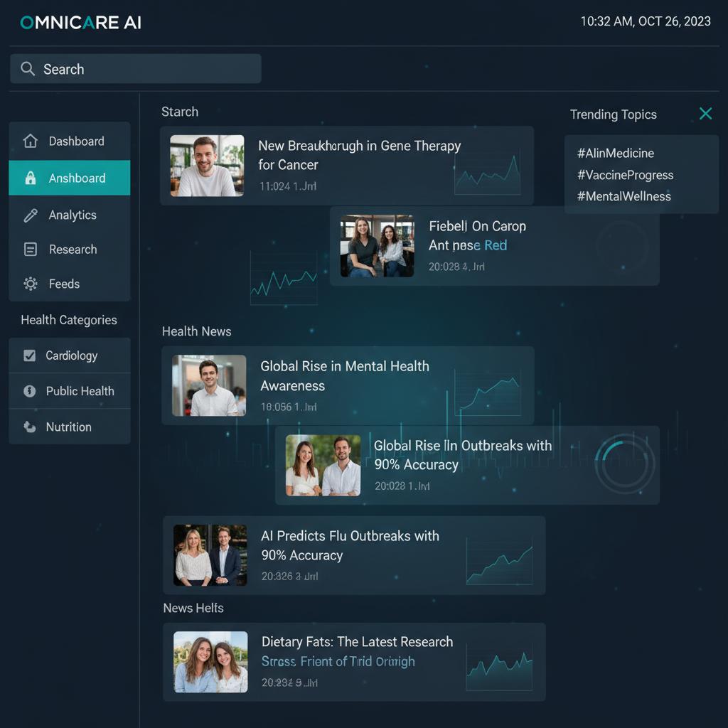Click the magnifier icon in search bar
The height and width of the screenshot is (728, 728).
tap(28, 69)
